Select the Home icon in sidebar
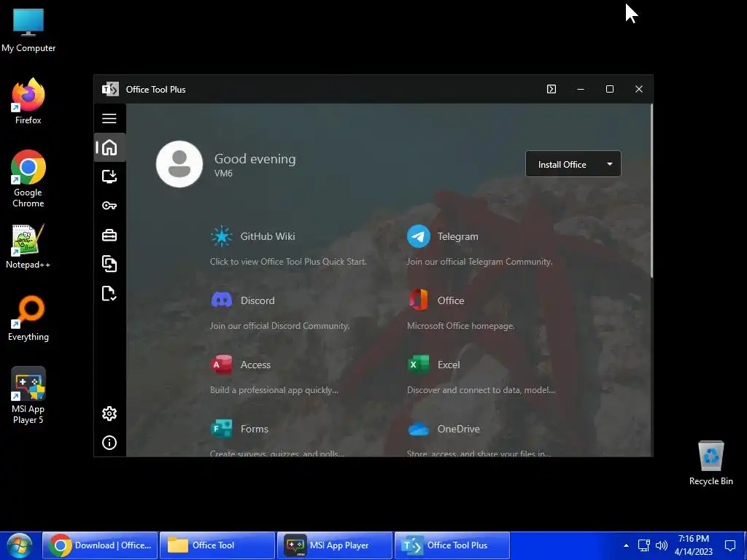The height and width of the screenshot is (560, 747). point(109,147)
